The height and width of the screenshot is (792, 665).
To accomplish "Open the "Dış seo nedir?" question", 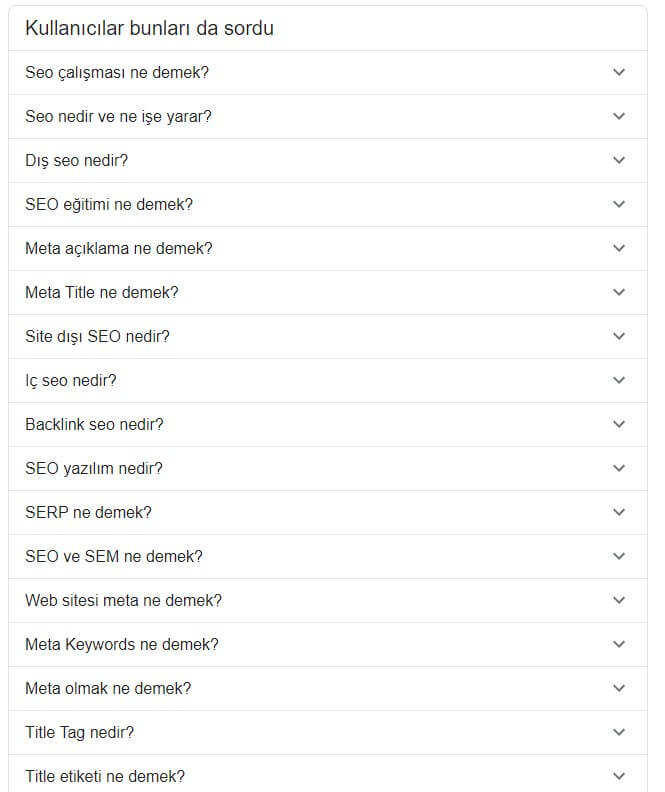I will click(76, 160).
